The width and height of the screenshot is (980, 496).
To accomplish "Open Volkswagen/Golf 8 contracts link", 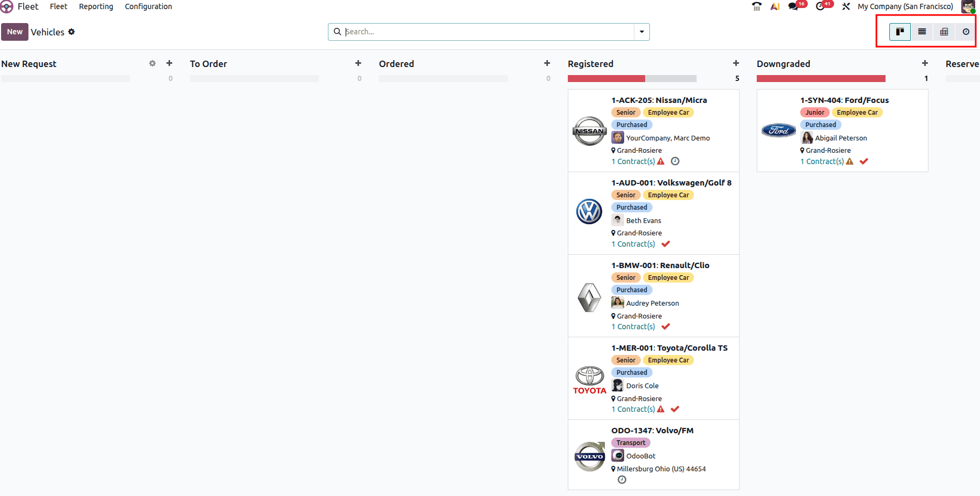I will click(x=633, y=244).
